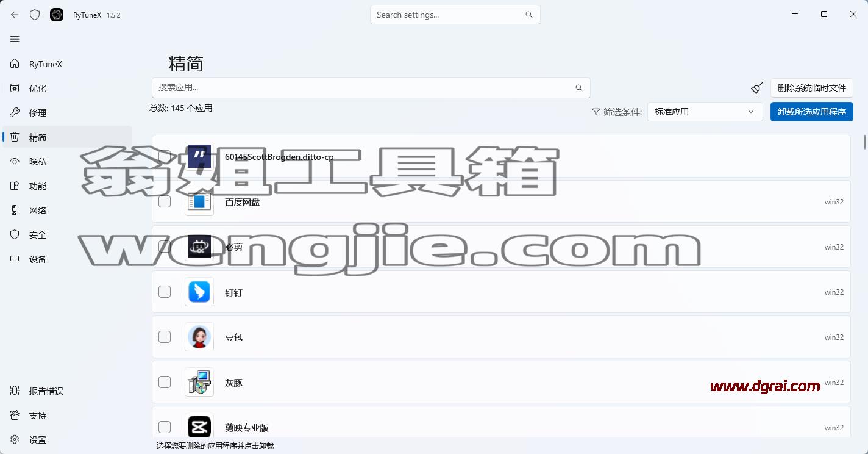
Task: Click the 剪映专业版 app icon
Action: point(199,427)
